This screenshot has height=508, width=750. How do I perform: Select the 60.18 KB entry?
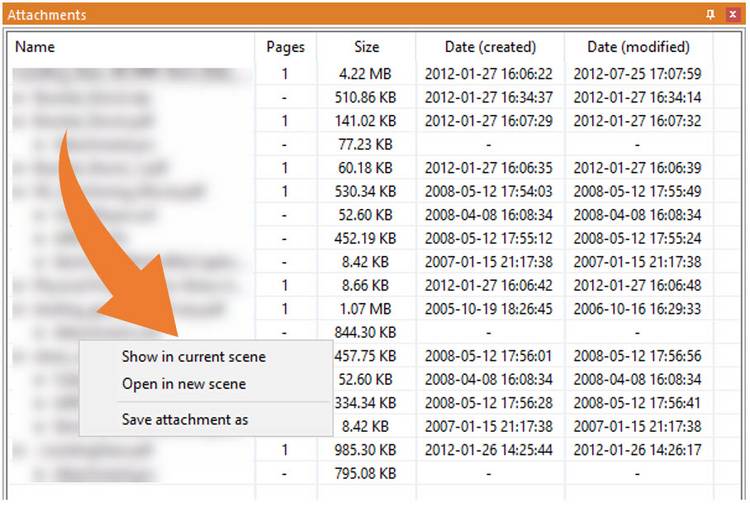(365, 168)
